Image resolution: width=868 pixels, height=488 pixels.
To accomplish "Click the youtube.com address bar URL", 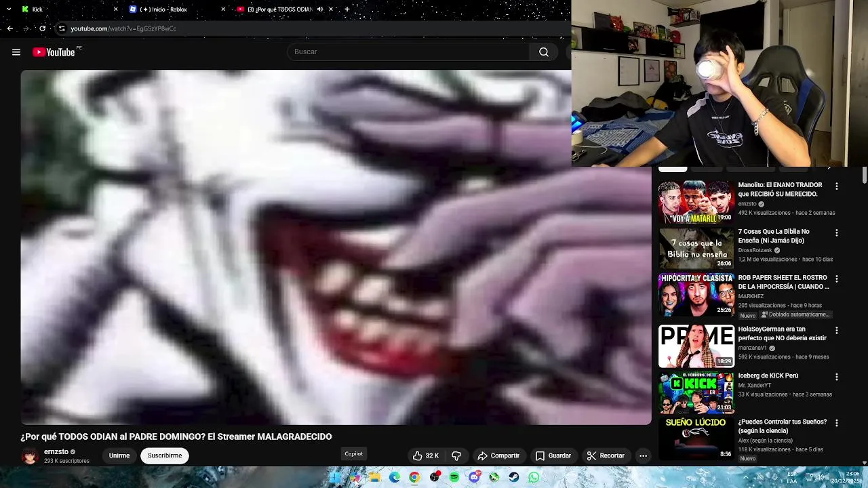I will [123, 28].
